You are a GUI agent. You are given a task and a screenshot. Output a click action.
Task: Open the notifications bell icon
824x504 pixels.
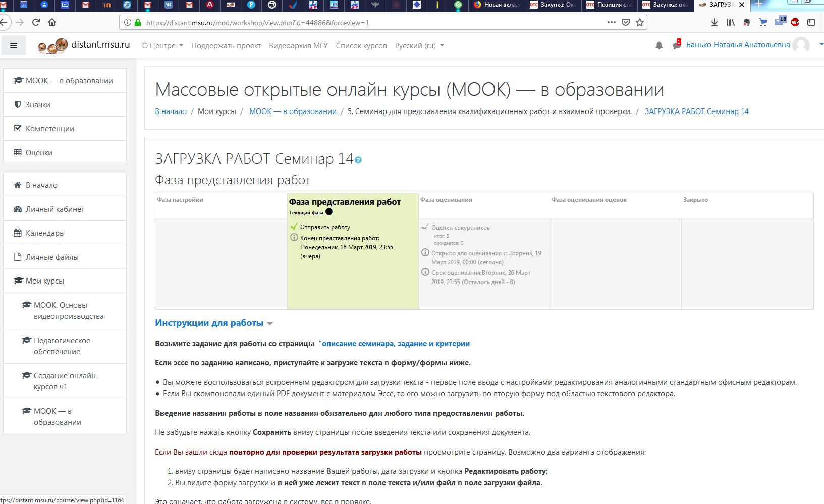[658, 45]
